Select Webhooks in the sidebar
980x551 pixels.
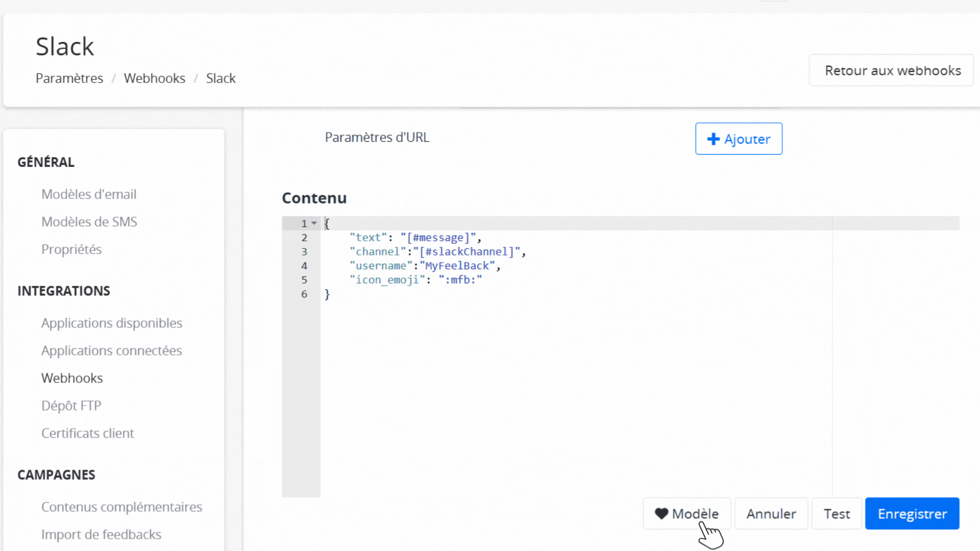tap(72, 378)
